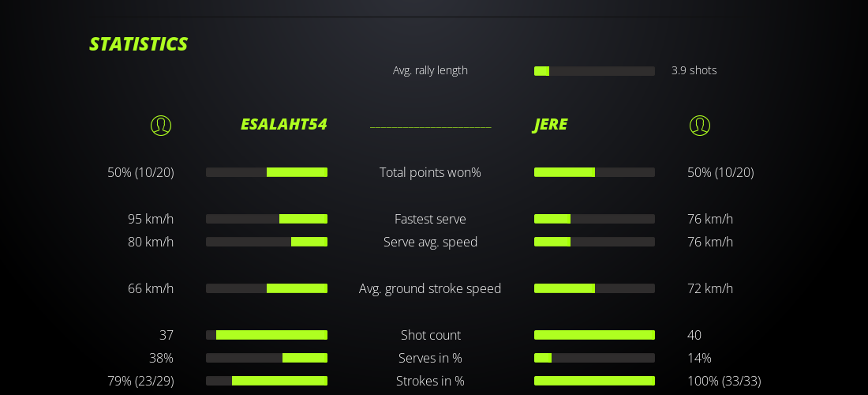868x395 pixels.
Task: Click JERE's Serves in % bar
Action: (x=594, y=358)
